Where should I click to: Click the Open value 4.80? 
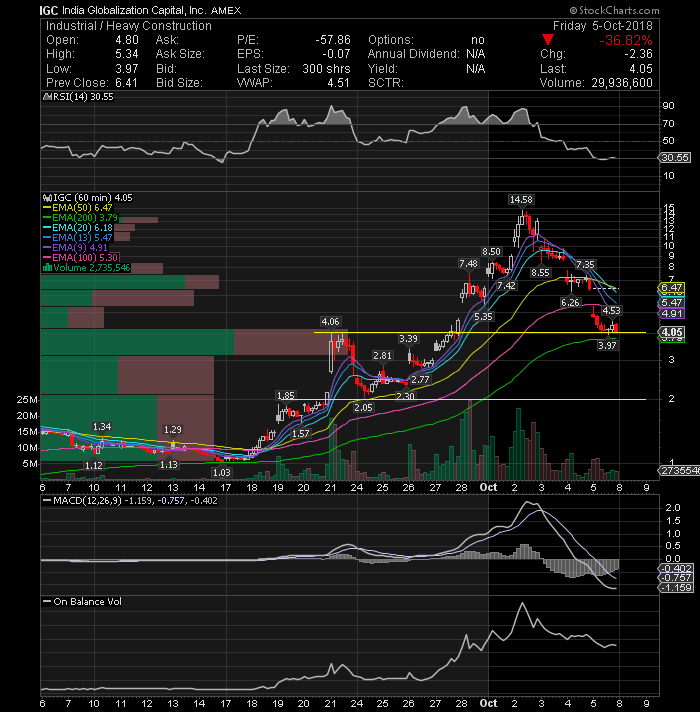coord(127,40)
